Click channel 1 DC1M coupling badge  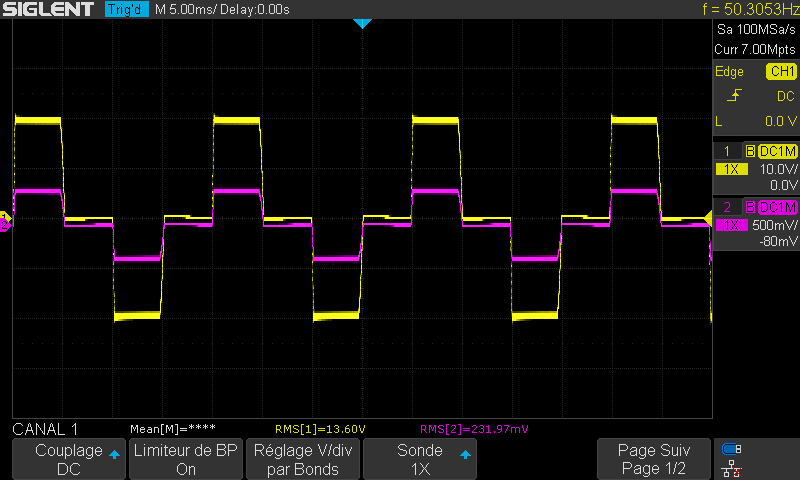(x=777, y=151)
